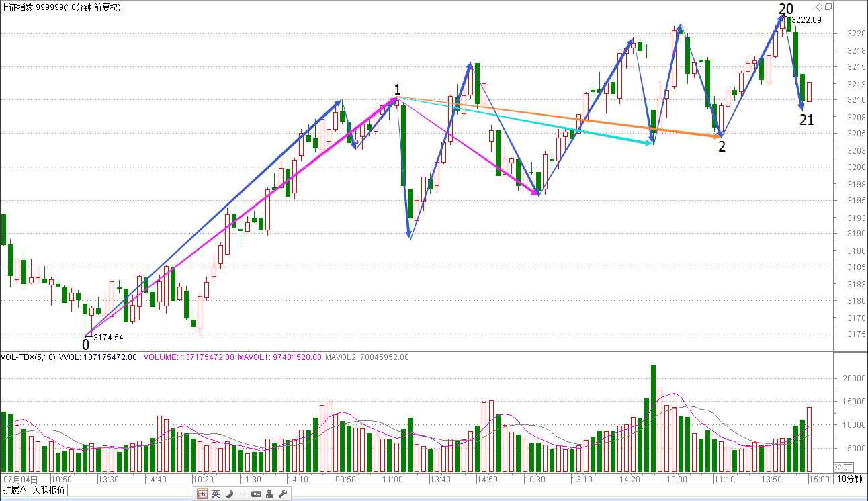Click the VOLUME: 137175472.00 label
This screenshot has height=501, width=868.
(x=189, y=357)
